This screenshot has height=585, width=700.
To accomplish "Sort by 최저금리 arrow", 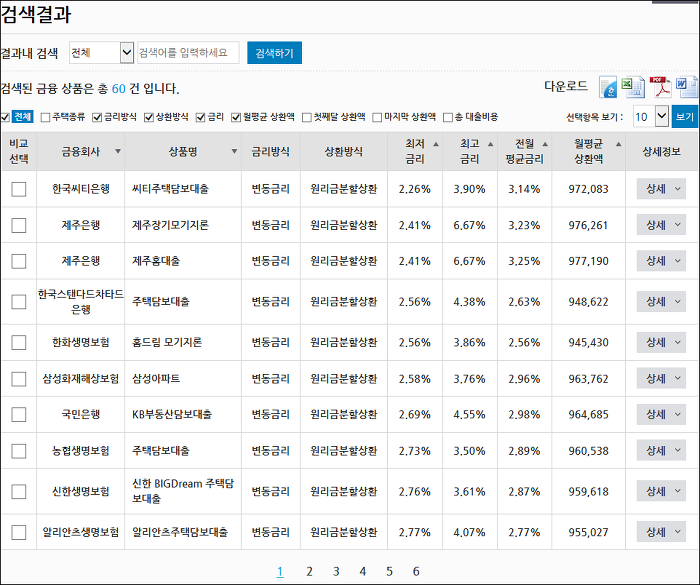I will click(436, 144).
